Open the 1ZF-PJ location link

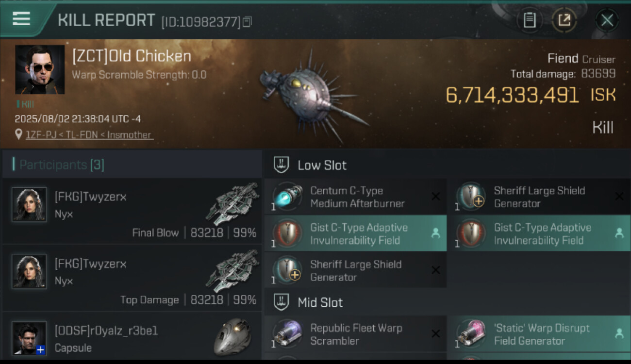tap(89, 135)
